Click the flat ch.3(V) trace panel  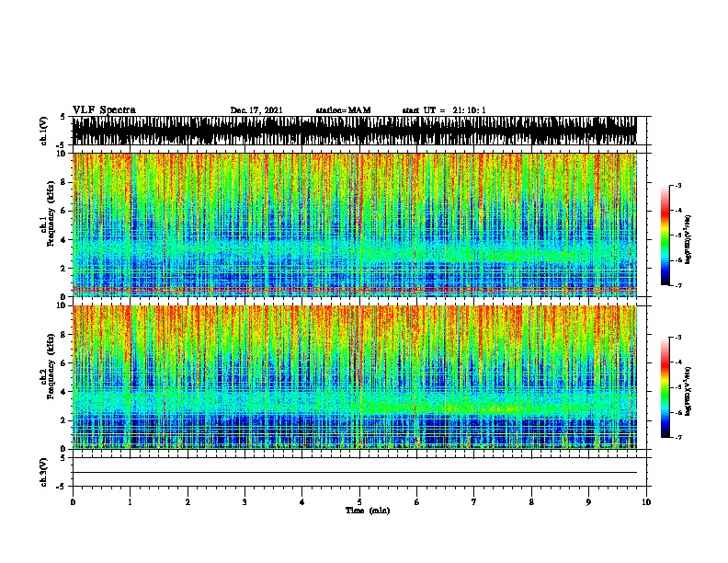[x=361, y=472]
